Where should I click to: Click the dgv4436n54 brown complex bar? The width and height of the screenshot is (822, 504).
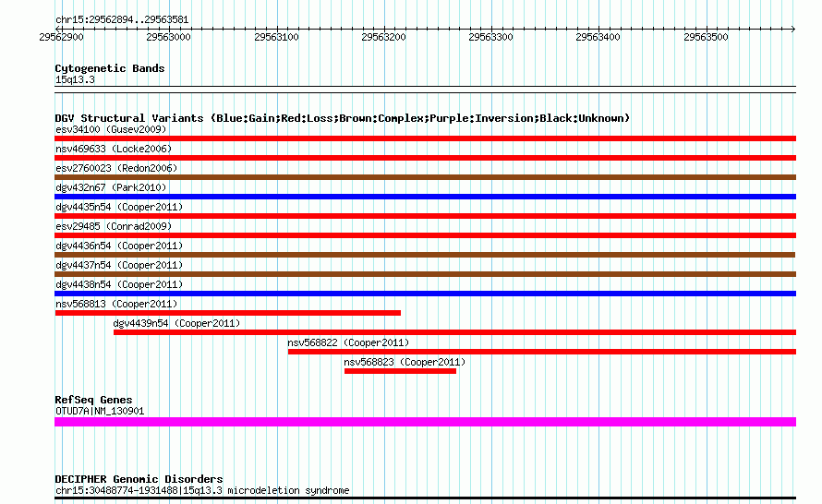tap(425, 255)
